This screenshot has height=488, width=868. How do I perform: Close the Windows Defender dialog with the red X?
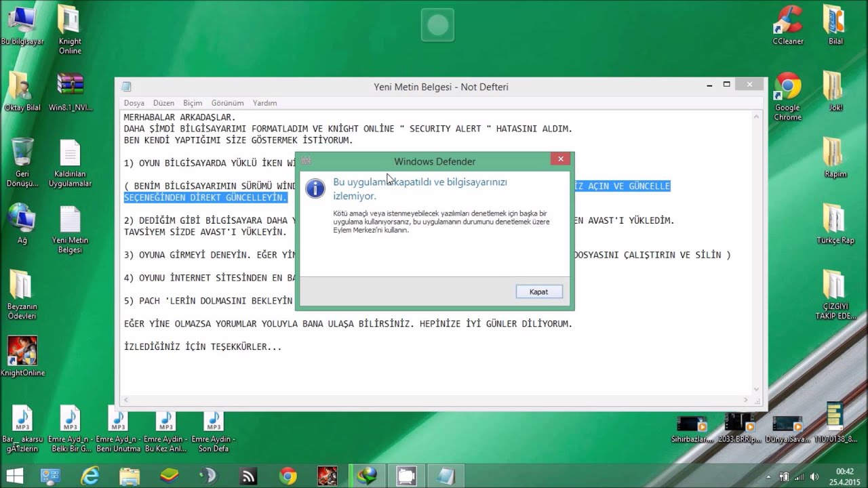pyautogui.click(x=560, y=159)
